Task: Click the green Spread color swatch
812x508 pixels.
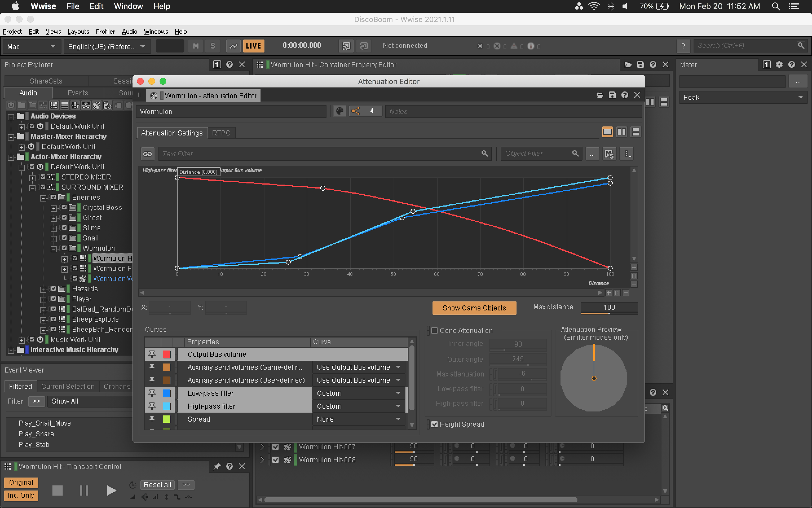Action: (167, 419)
